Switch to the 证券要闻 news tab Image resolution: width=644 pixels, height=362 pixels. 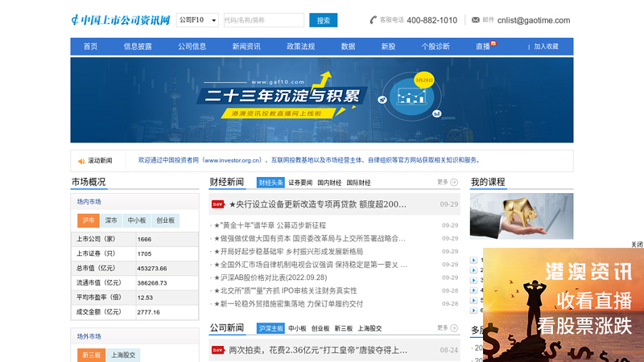[x=300, y=183]
